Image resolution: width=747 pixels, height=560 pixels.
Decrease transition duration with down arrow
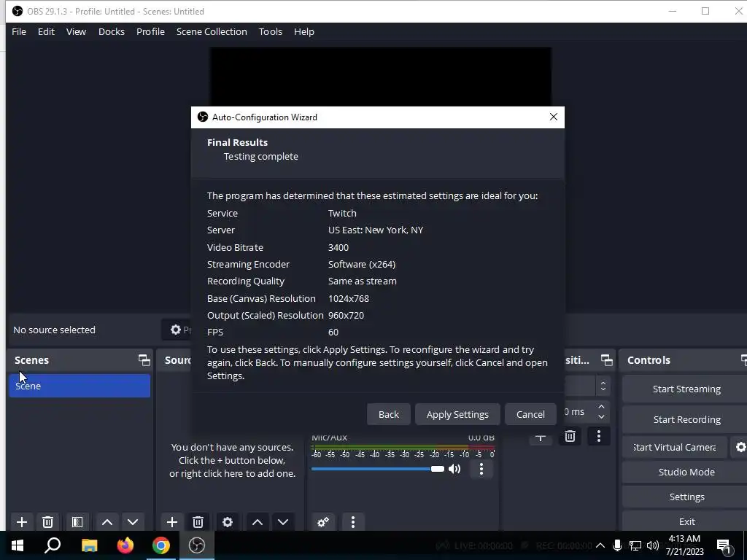click(x=601, y=416)
